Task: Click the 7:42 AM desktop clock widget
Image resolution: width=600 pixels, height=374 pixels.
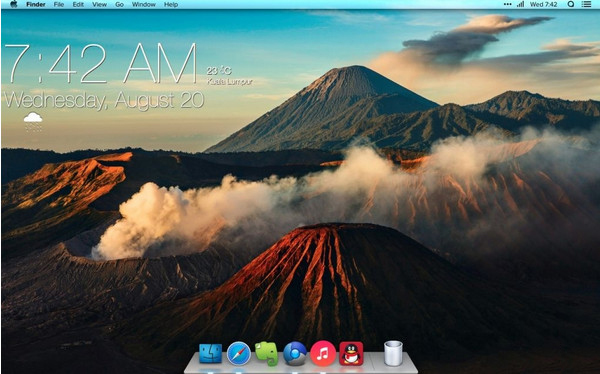Action: [101, 64]
